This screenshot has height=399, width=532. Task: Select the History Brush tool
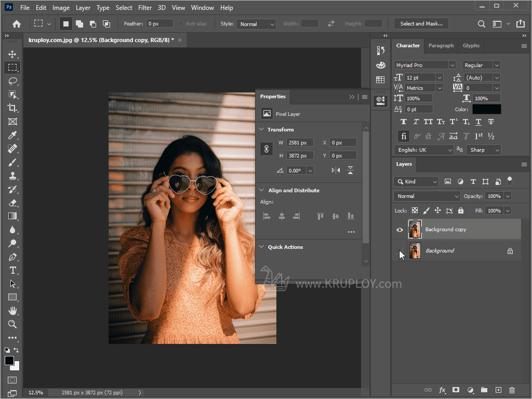(x=12, y=189)
